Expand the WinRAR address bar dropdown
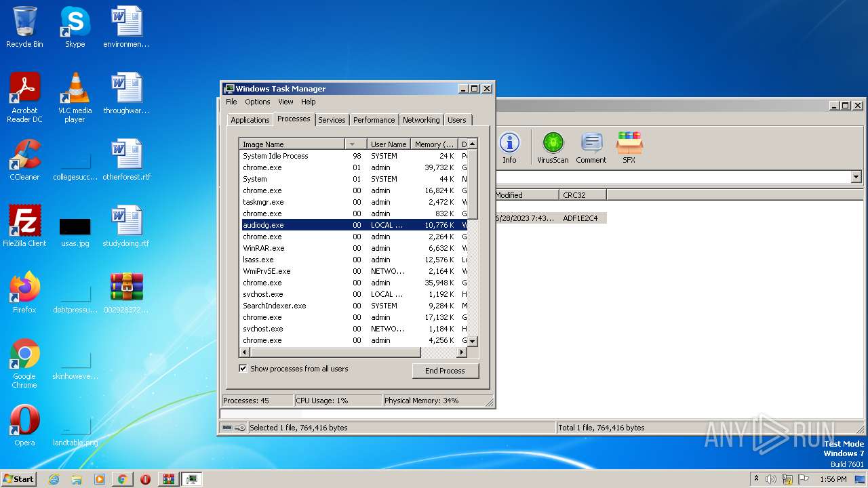Viewport: 868px width, 488px height. point(856,177)
